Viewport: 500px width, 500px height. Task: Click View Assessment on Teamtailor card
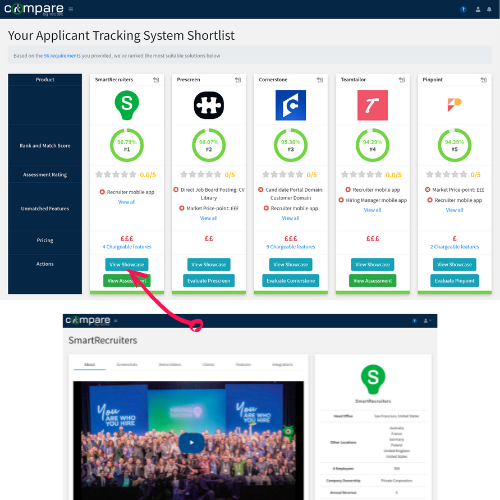tap(373, 281)
